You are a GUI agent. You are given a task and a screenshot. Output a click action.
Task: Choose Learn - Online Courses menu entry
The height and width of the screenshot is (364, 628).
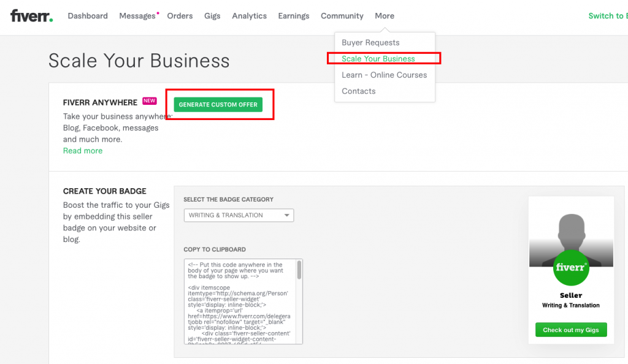tap(384, 75)
